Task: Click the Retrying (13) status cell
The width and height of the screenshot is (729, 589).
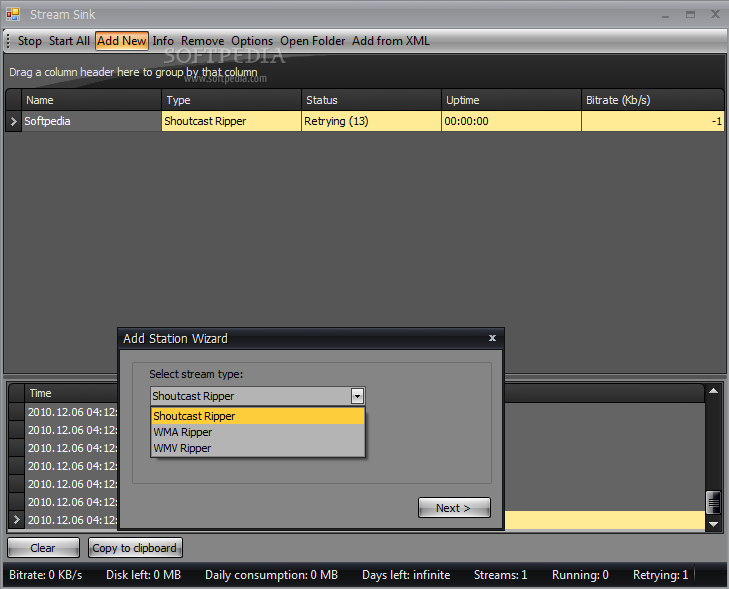Action: (371, 121)
